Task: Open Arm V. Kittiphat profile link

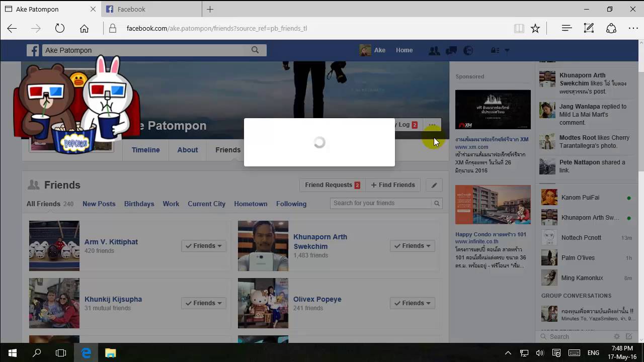Action: click(111, 242)
